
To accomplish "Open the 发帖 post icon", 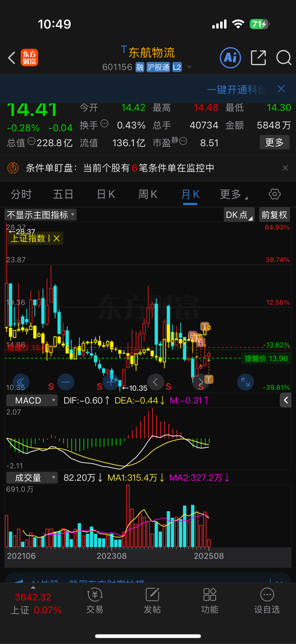I will pos(152,601).
